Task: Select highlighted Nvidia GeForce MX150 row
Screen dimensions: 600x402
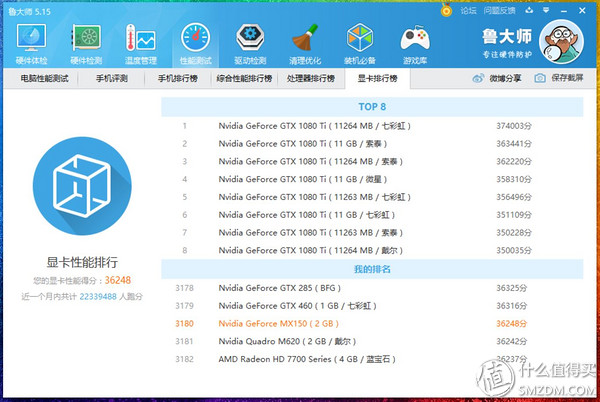Action: point(372,323)
